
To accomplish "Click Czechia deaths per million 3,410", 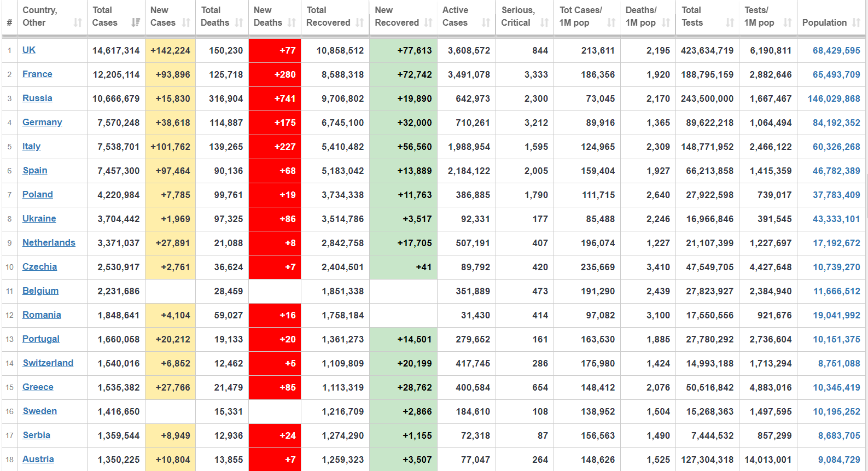I will [658, 267].
